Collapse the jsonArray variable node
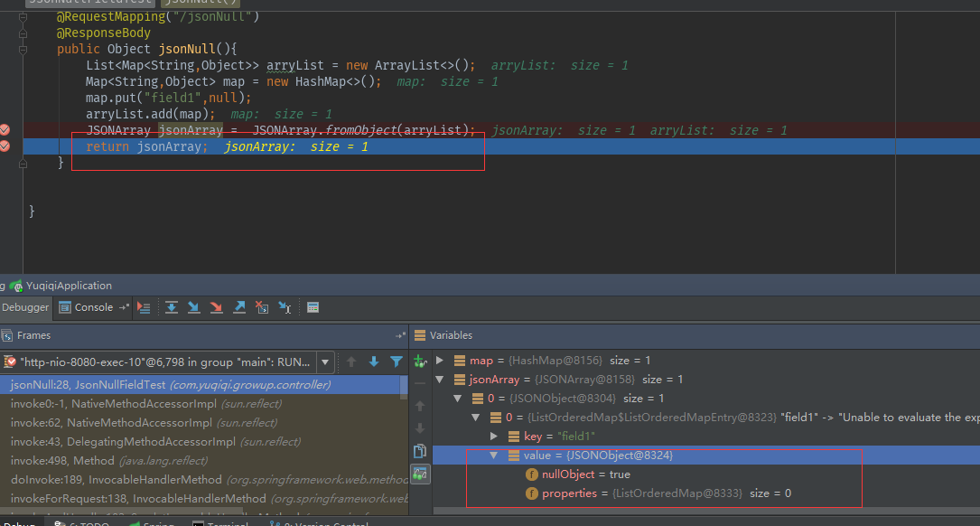 pyautogui.click(x=440, y=380)
